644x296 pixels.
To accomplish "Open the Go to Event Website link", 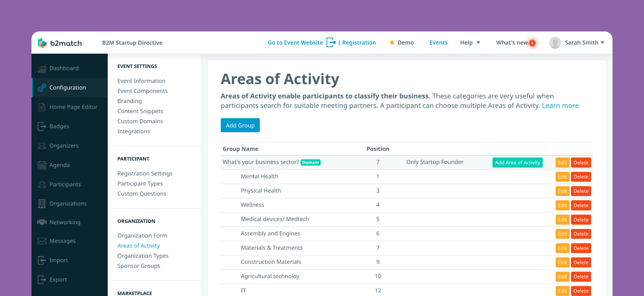I will pos(295,43).
